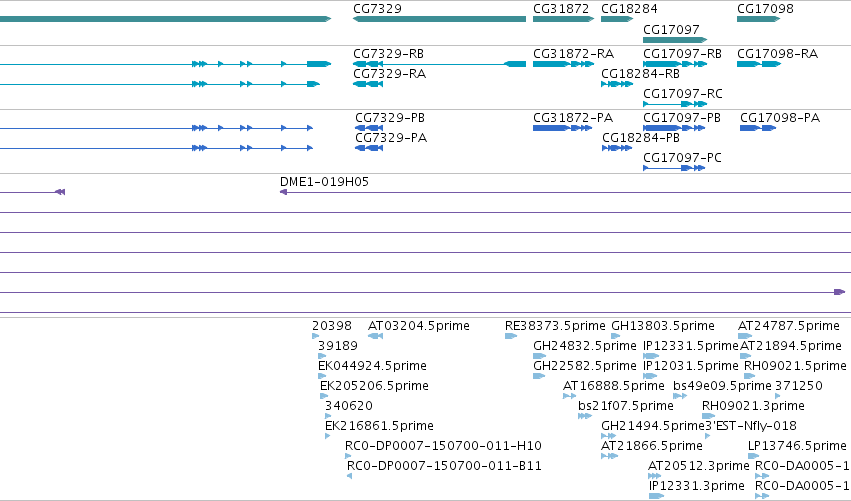The image size is (851, 501).
Task: Select protein CG7329-PB
Action: click(x=369, y=128)
